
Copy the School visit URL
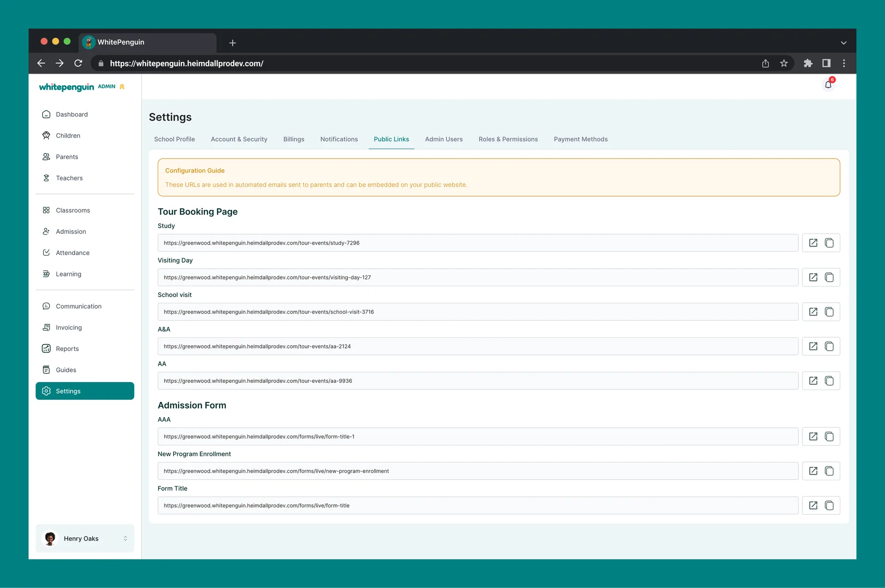(829, 312)
